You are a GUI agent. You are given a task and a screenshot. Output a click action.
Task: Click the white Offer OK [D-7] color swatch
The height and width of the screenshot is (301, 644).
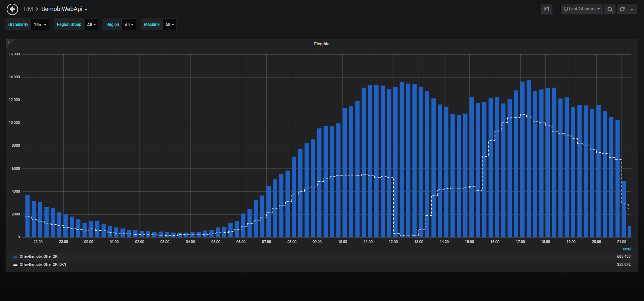coord(15,265)
